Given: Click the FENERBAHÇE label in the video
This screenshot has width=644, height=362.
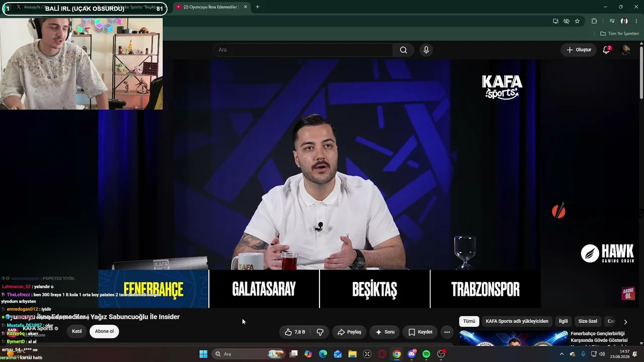Looking at the screenshot, I should (x=153, y=289).
